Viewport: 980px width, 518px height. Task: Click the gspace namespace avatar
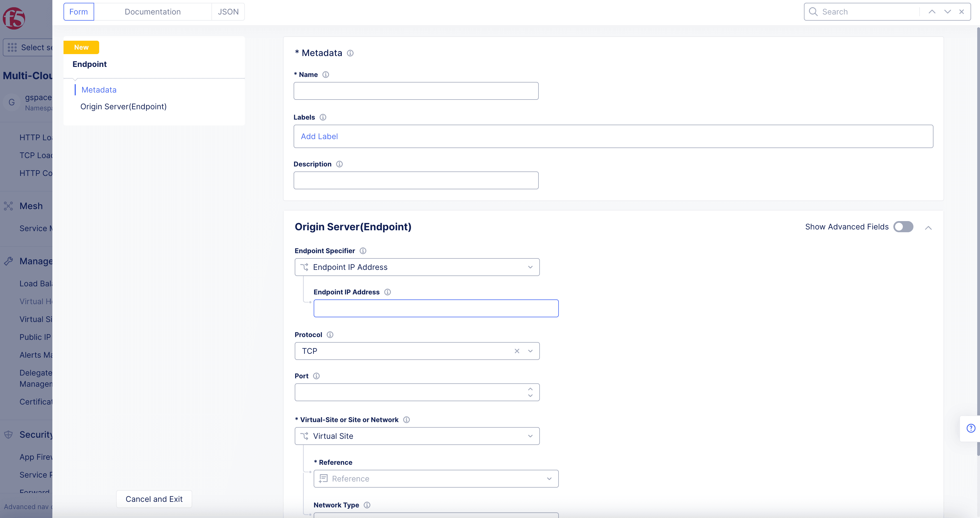coord(11,103)
